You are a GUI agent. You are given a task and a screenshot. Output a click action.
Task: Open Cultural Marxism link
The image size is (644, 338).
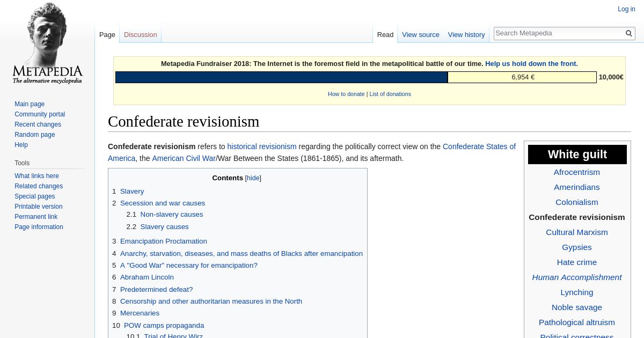click(577, 232)
